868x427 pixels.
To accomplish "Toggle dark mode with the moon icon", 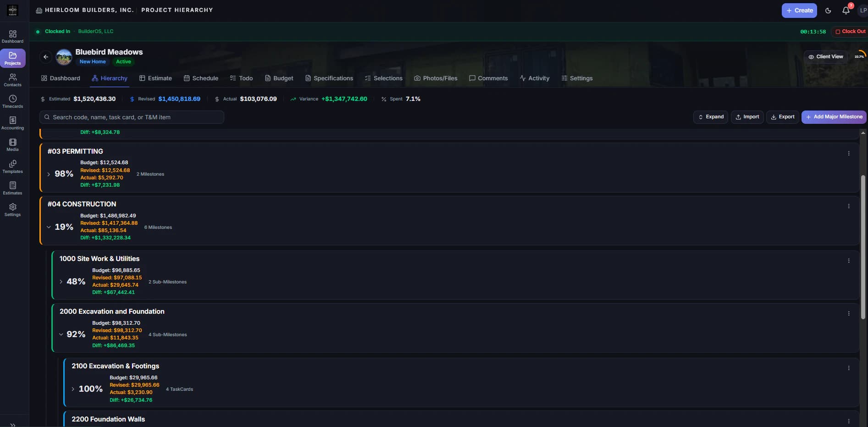I will (x=828, y=11).
